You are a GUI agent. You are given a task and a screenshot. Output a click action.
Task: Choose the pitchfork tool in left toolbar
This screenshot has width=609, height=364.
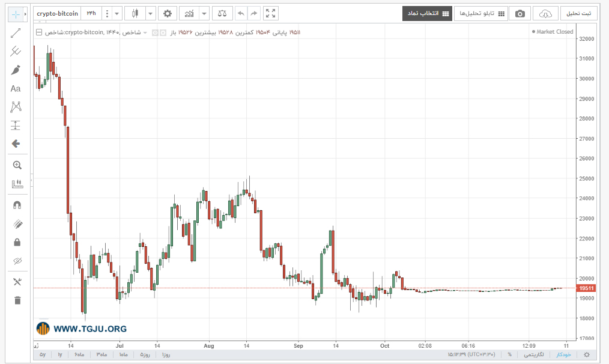click(x=16, y=51)
